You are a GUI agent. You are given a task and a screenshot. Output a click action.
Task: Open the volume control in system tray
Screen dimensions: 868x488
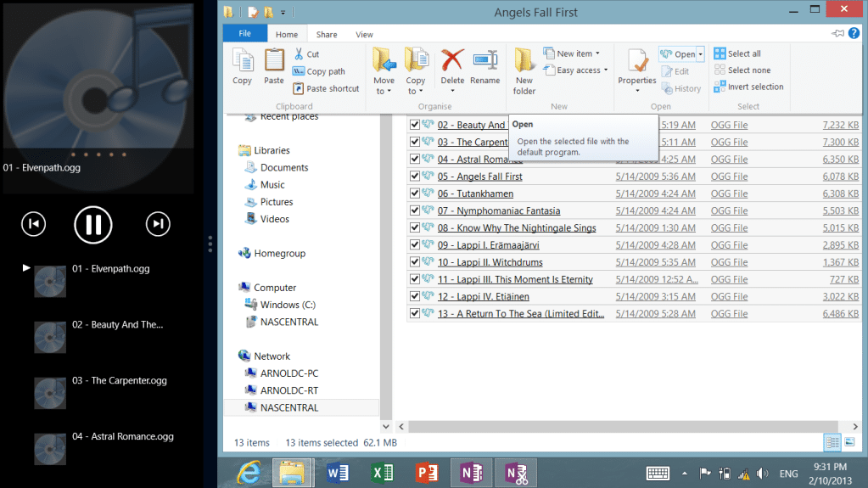[x=763, y=474]
